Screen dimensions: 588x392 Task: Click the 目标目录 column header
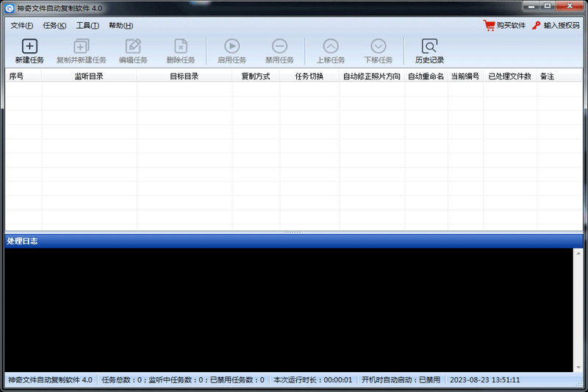[184, 76]
